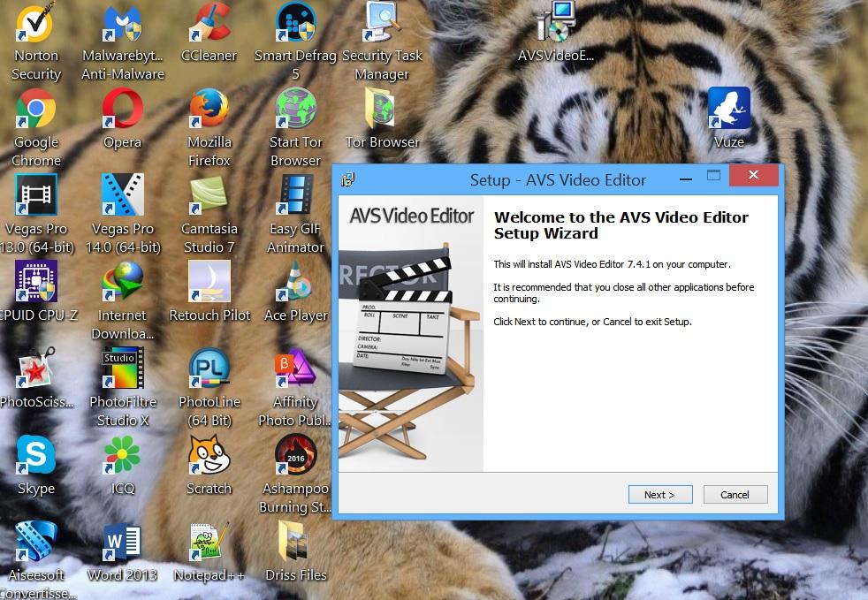
Task: Click the 'Welcome to the AVS Video Editor' heading
Action: pyautogui.click(x=621, y=225)
